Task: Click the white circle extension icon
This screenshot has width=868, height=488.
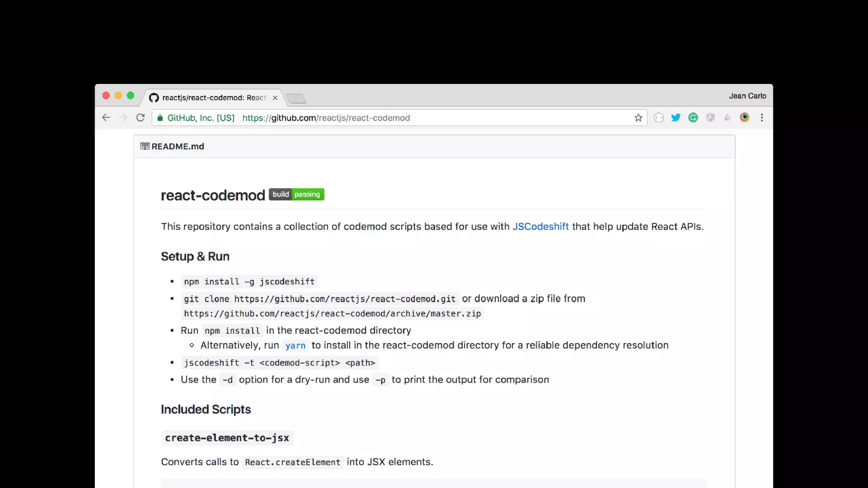Action: click(659, 118)
